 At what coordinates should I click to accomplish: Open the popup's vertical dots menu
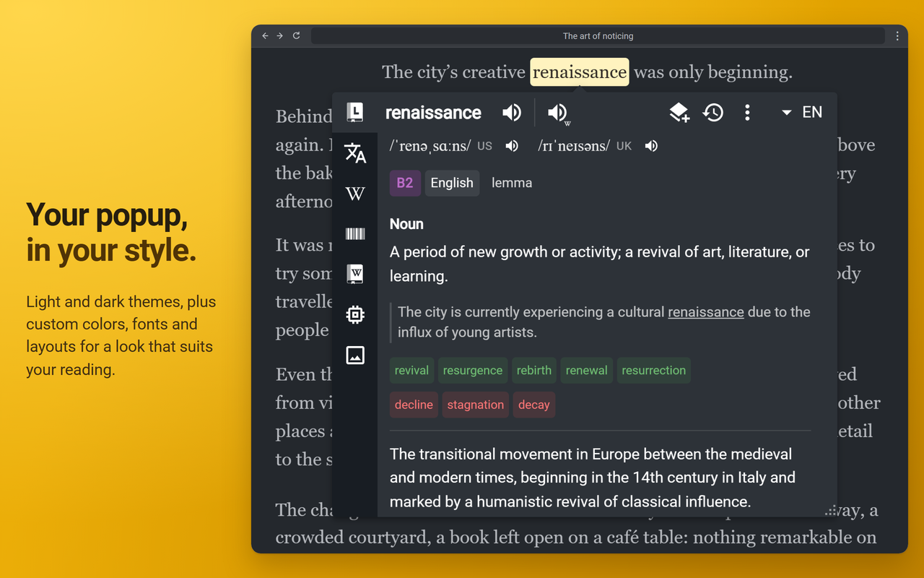click(747, 113)
